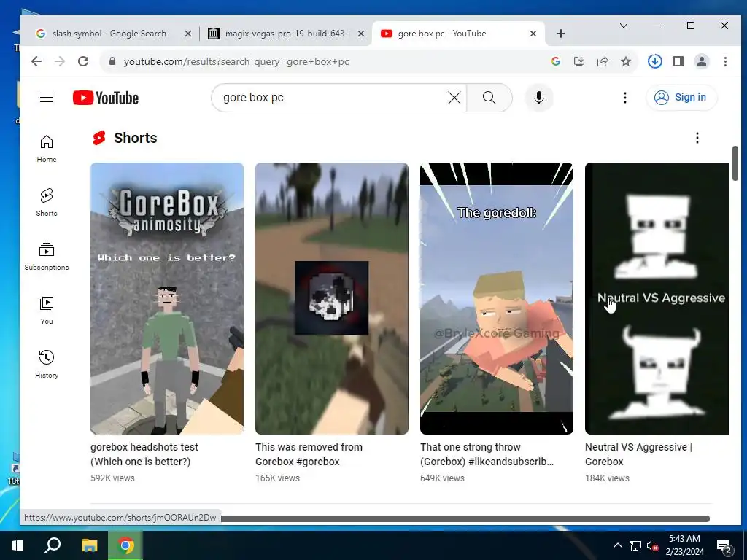Open the notification center icon
The image size is (747, 560).
pyautogui.click(x=724, y=547)
